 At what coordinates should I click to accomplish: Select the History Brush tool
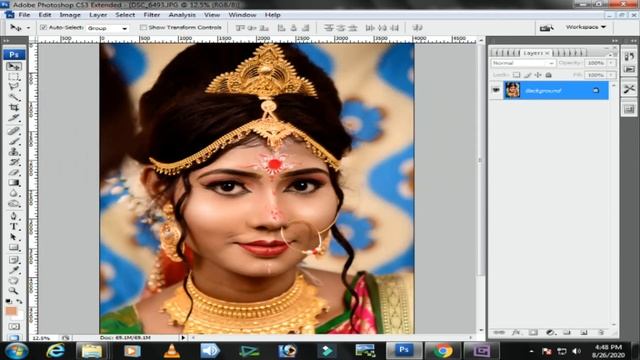pyautogui.click(x=14, y=162)
